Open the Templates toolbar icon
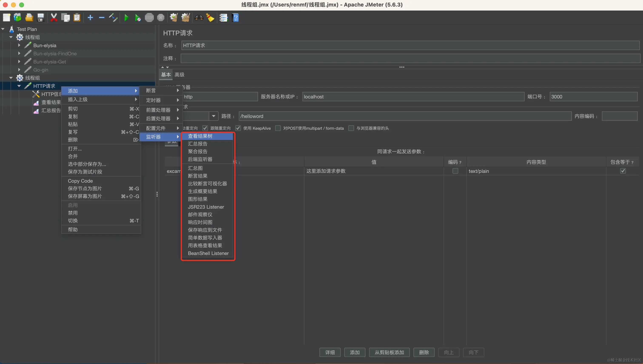 click(17, 17)
